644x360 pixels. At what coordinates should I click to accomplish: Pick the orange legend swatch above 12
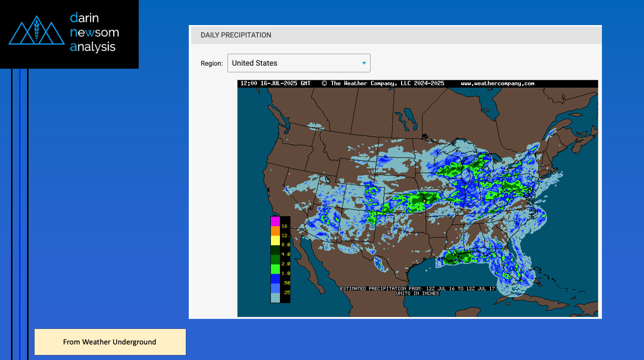275,231
